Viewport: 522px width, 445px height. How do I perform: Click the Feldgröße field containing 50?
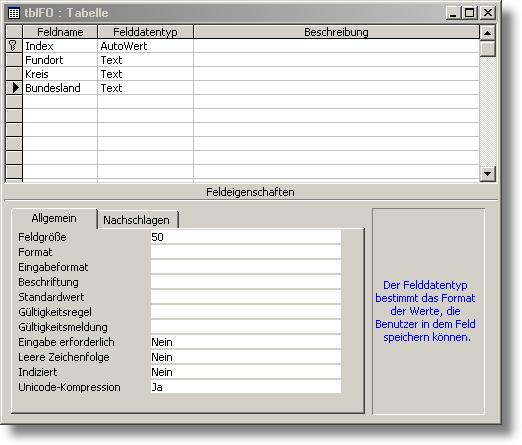click(246, 237)
